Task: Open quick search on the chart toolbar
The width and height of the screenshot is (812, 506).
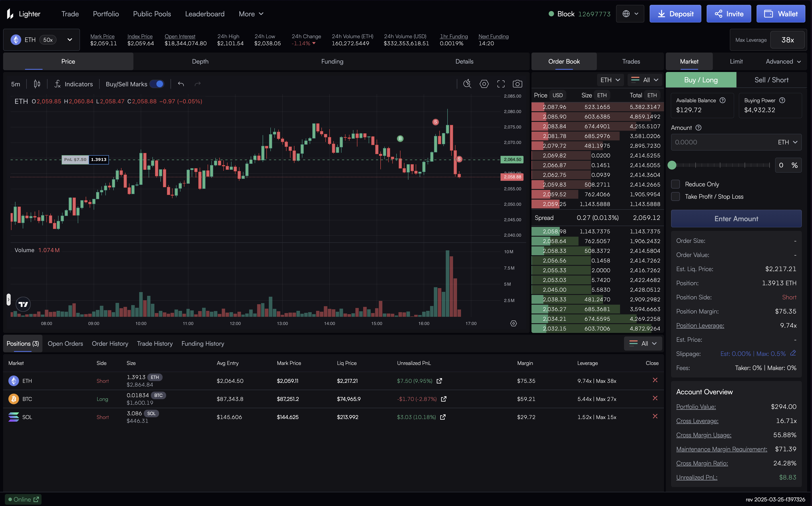Action: pos(467,84)
